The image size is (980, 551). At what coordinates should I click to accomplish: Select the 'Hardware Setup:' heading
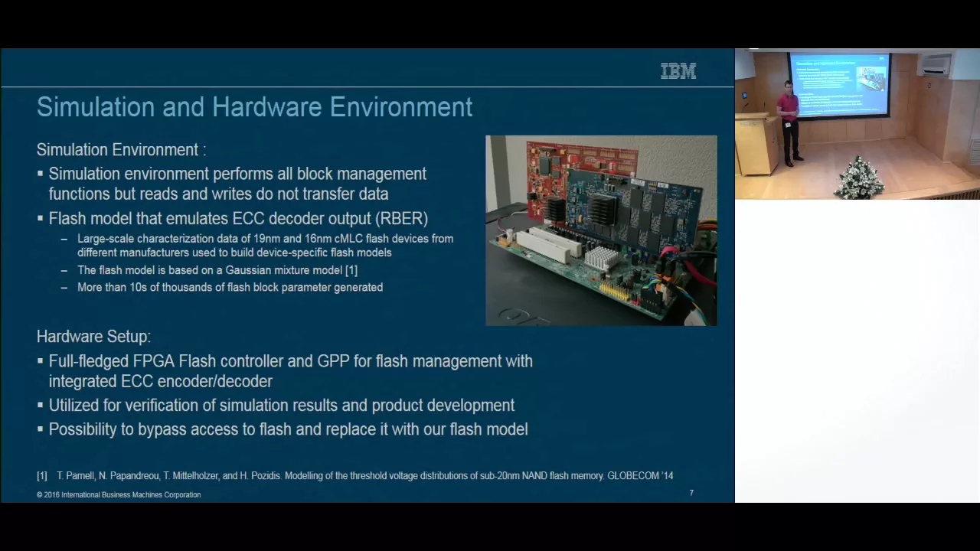click(x=93, y=337)
